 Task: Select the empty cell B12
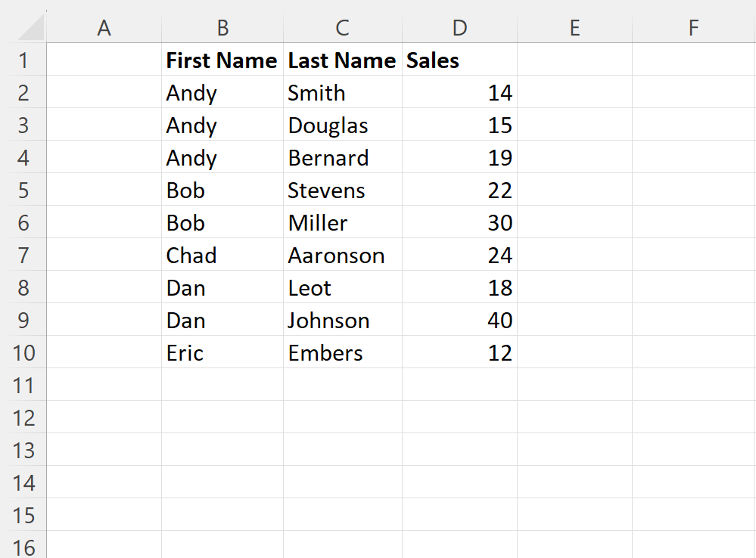(222, 417)
